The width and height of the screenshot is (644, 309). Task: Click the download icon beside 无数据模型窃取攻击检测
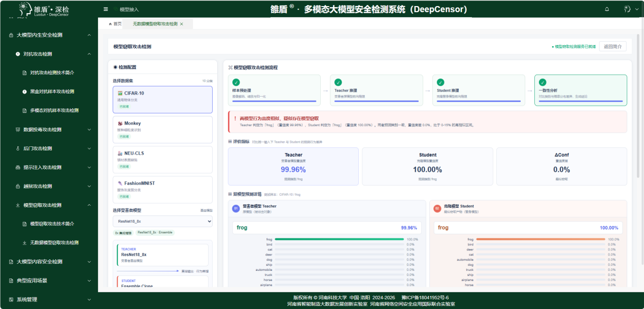coord(24,242)
